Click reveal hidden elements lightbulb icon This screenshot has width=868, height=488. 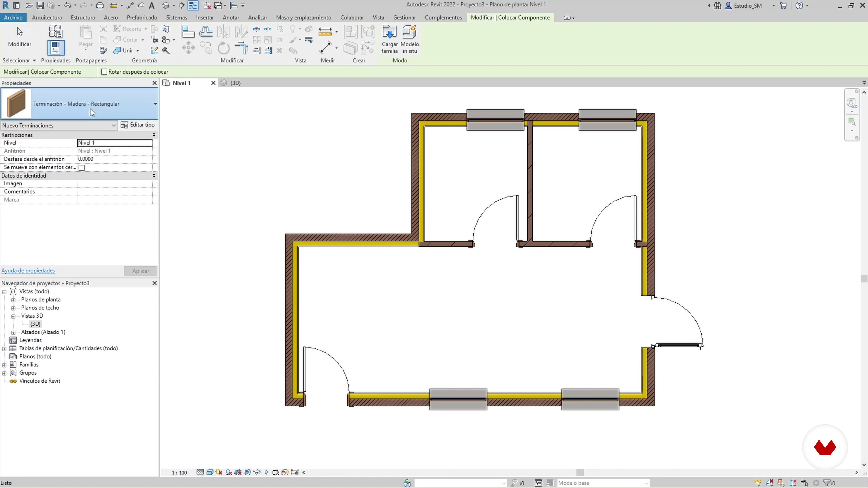coord(266,472)
